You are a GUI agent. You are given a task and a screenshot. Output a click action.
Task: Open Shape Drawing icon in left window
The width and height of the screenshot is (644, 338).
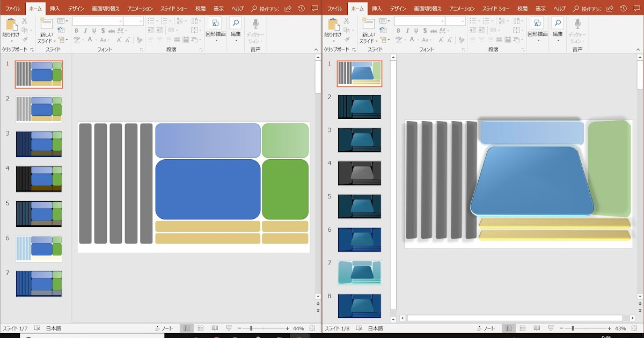[x=215, y=24]
